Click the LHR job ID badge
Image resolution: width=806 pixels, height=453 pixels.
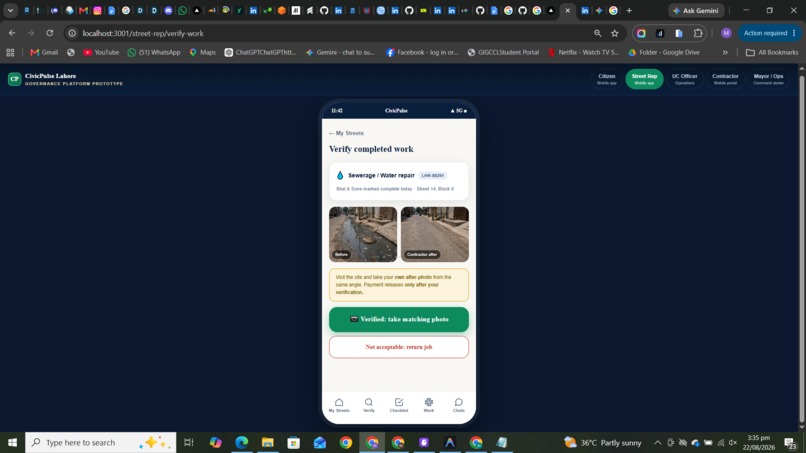432,175
